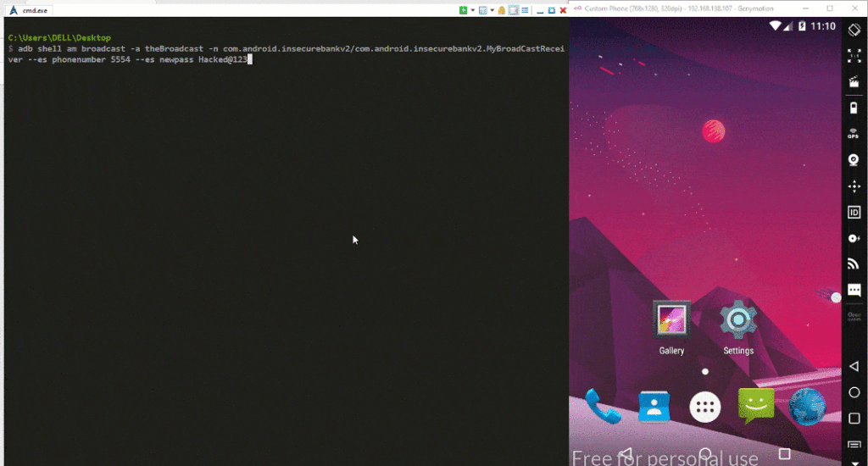Viewport: 868px width, 466px height.
Task: Click the Gallery label under the icon
Action: [x=671, y=350]
